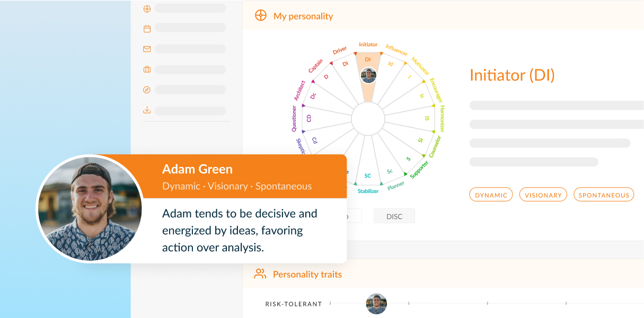Click the download icon in sidebar

147,110
